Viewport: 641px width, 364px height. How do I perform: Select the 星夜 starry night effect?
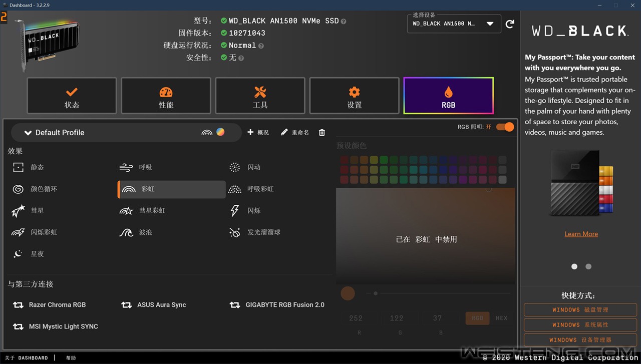(x=28, y=254)
